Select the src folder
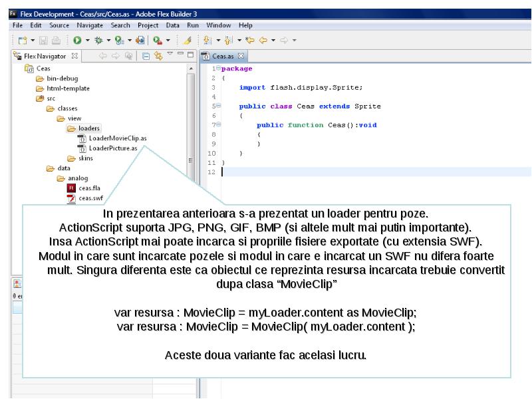This screenshot has width=532, height=399. click(x=51, y=98)
